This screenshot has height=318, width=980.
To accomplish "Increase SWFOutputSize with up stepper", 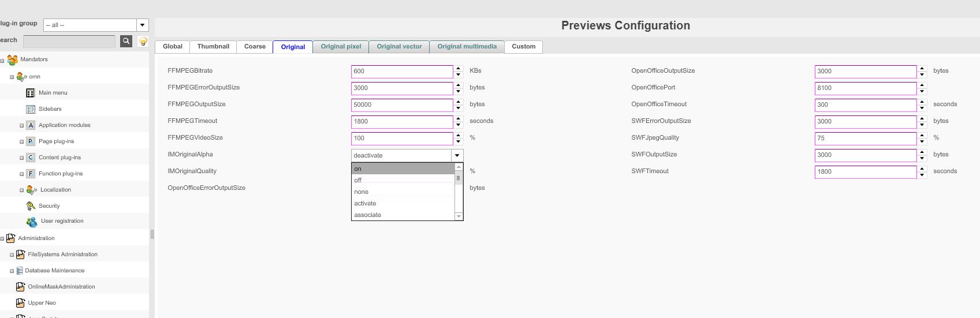I will [922, 152].
